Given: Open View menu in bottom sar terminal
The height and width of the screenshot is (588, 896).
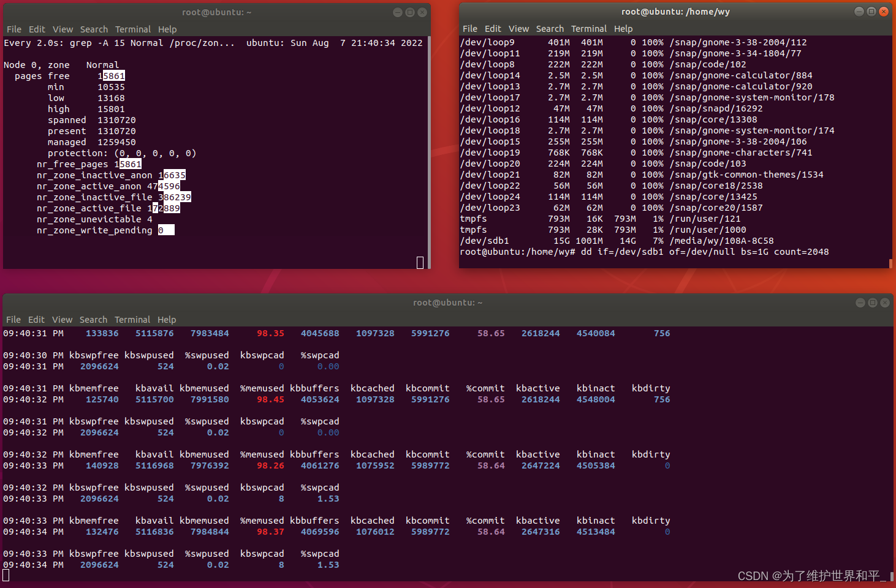Looking at the screenshot, I should point(62,320).
